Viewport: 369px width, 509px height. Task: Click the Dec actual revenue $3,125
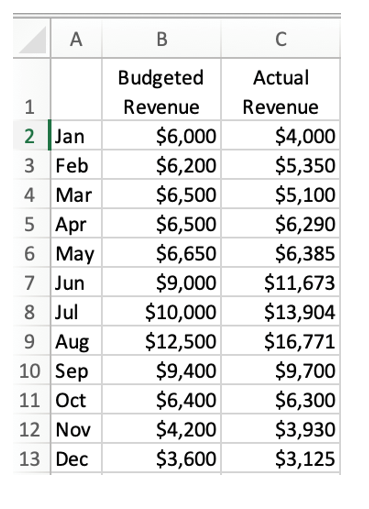click(x=281, y=458)
